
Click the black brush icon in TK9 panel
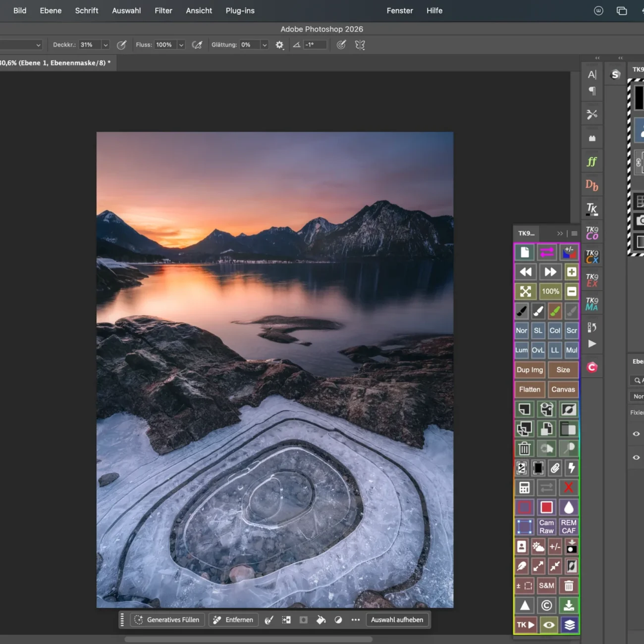(522, 311)
